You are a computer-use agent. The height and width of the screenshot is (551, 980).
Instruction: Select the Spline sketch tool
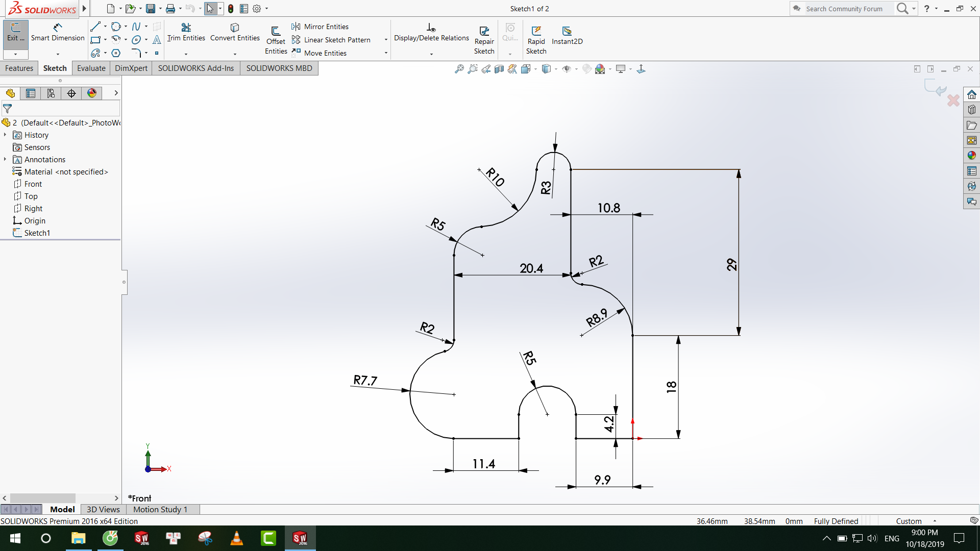click(x=136, y=27)
